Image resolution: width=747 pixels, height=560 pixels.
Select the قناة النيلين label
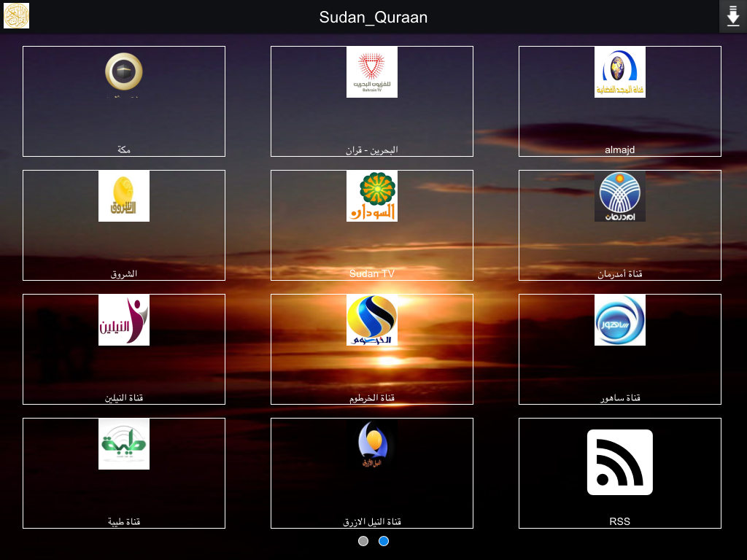124,397
